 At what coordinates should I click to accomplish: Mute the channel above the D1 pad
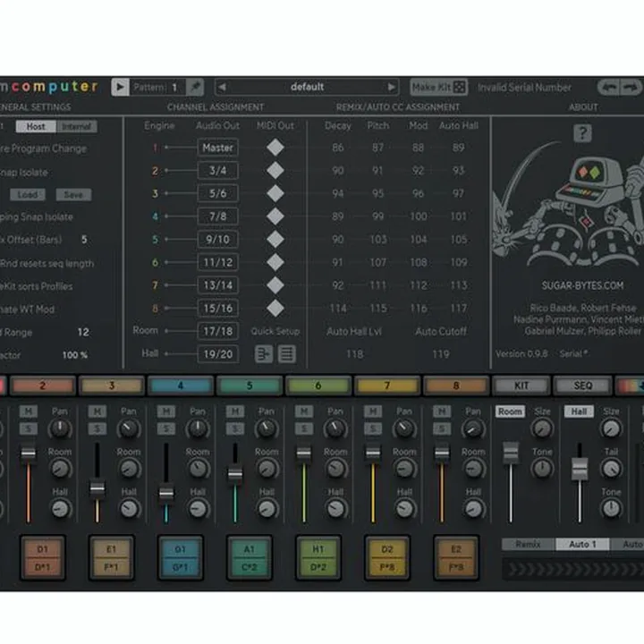(x=29, y=411)
